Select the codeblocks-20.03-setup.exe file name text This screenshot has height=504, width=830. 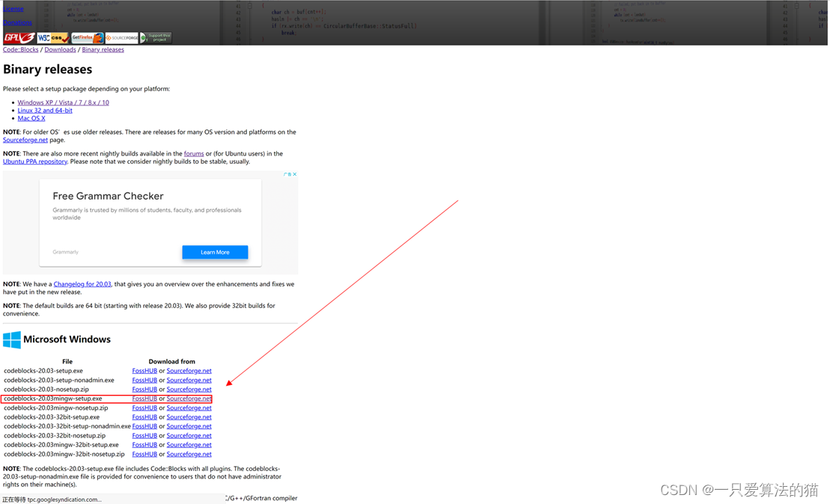(43, 371)
